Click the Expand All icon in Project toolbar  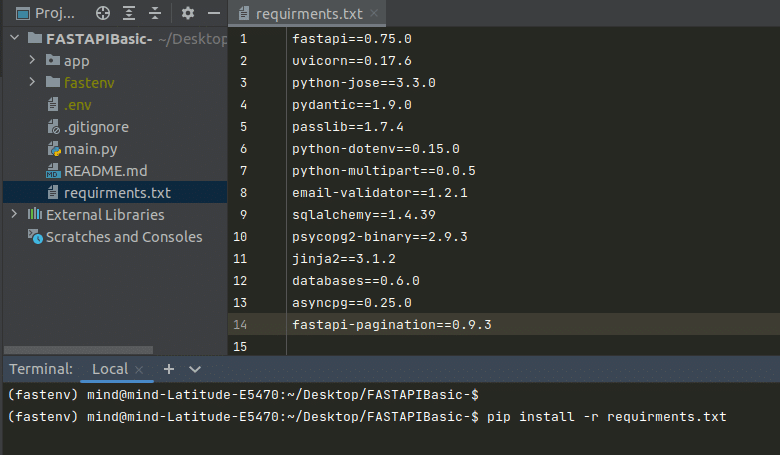[129, 14]
